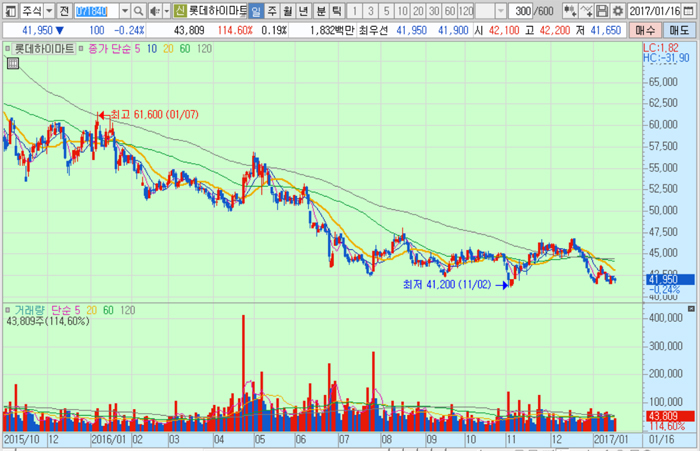Open the 주식 market type dropdown
Screen dimensions: 700x451
tap(50, 11)
